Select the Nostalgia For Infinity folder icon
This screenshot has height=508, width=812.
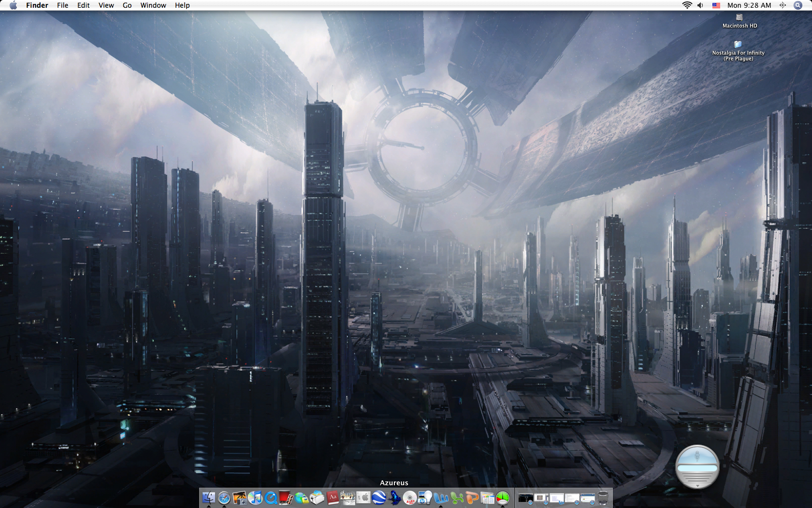(738, 44)
